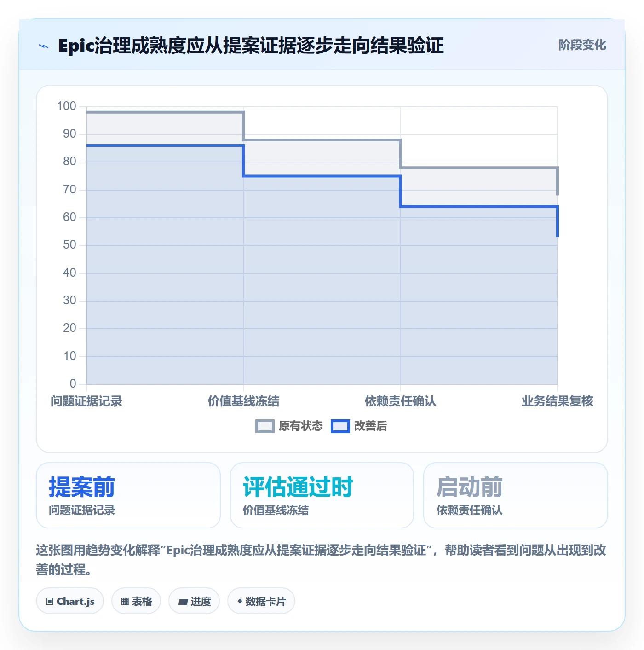Screen dimensions: 644x650
Task: Click the progress icon in 进度 tag
Action: coord(183,602)
